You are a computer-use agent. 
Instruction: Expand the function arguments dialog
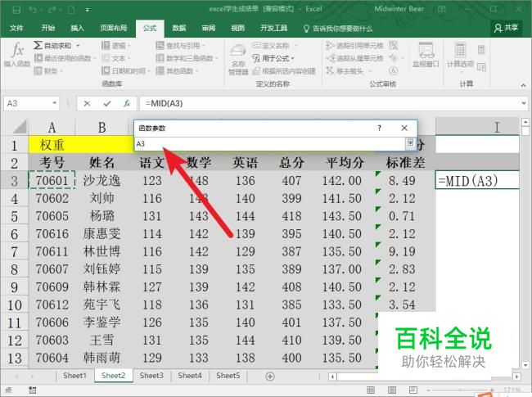pyautogui.click(x=410, y=143)
